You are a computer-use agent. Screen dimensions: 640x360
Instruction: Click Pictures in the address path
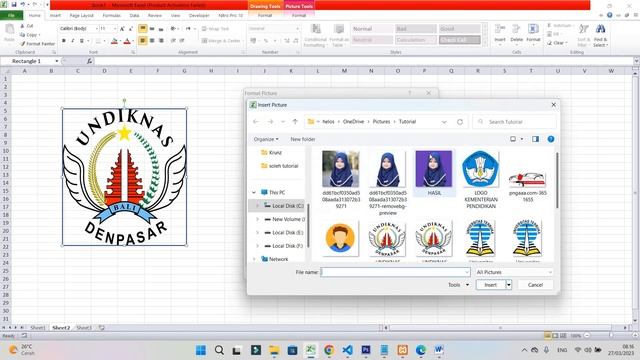(381, 122)
